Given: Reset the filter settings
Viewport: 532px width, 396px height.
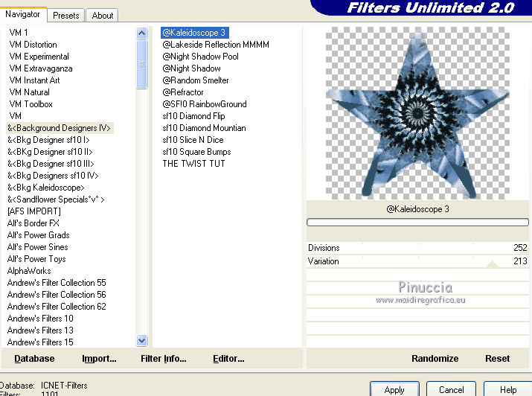Looking at the screenshot, I should 497,359.
